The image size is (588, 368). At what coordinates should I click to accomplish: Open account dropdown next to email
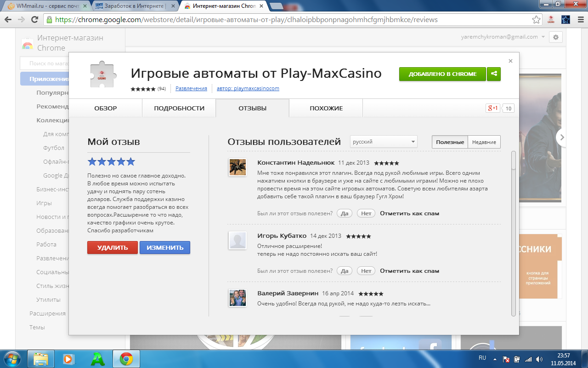click(x=543, y=37)
